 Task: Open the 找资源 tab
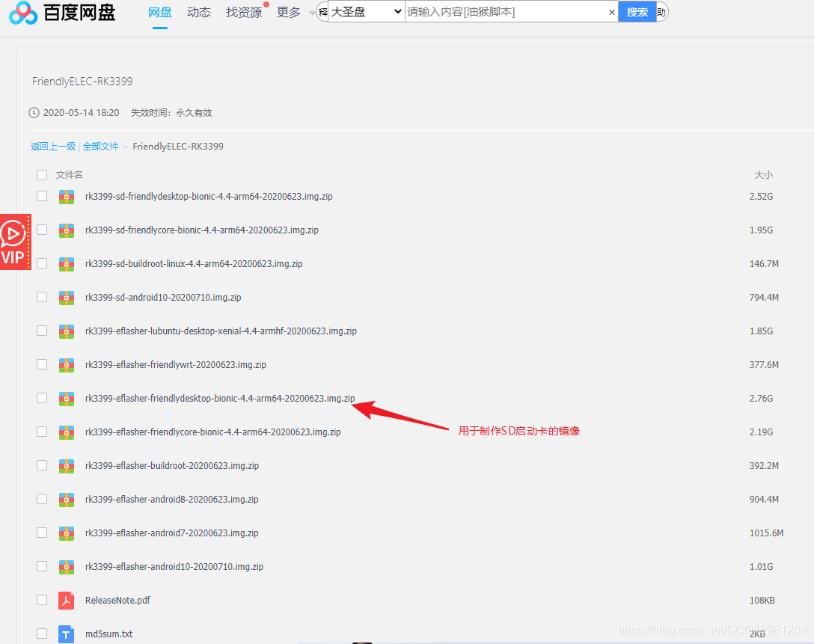click(243, 12)
